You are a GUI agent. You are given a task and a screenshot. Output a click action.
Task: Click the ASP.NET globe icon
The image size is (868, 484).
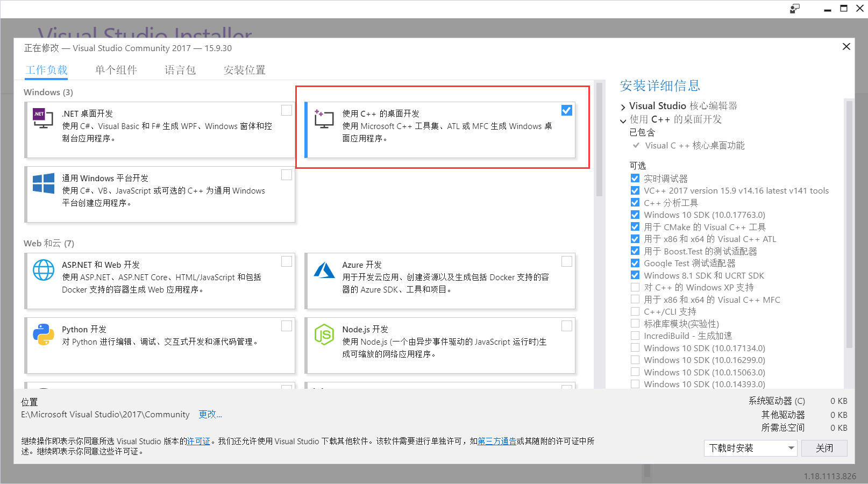click(x=44, y=270)
